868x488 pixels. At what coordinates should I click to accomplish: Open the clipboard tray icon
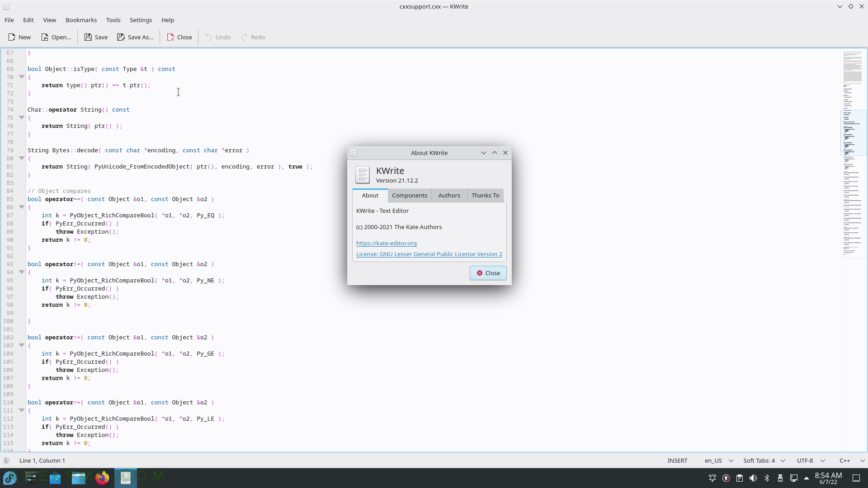740,478
